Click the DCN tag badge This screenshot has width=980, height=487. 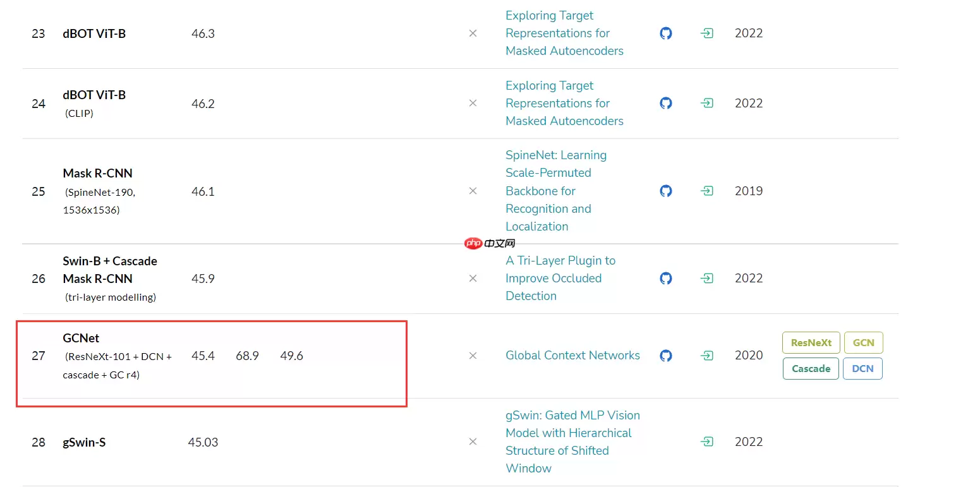(862, 368)
